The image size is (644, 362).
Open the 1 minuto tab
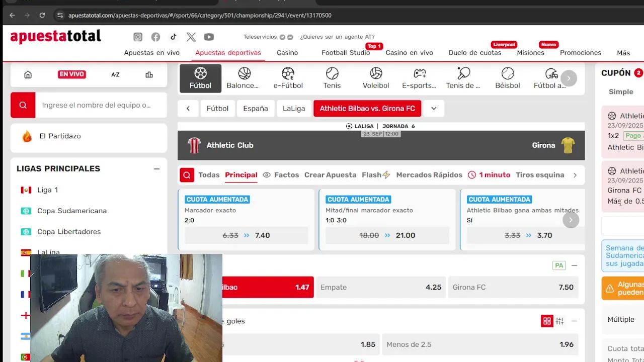click(489, 175)
